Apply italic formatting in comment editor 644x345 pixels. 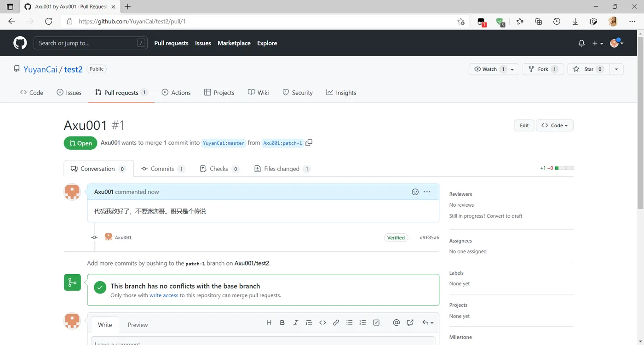(296, 323)
